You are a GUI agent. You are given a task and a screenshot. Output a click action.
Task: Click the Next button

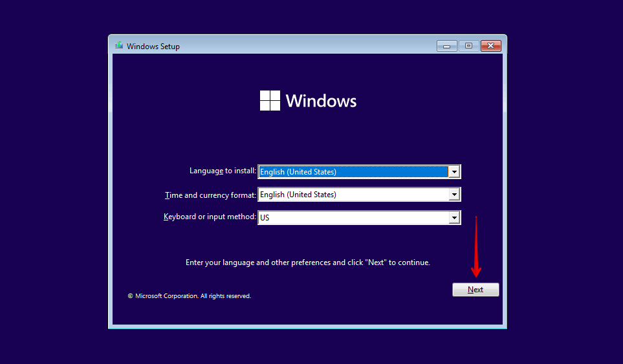pyautogui.click(x=475, y=290)
